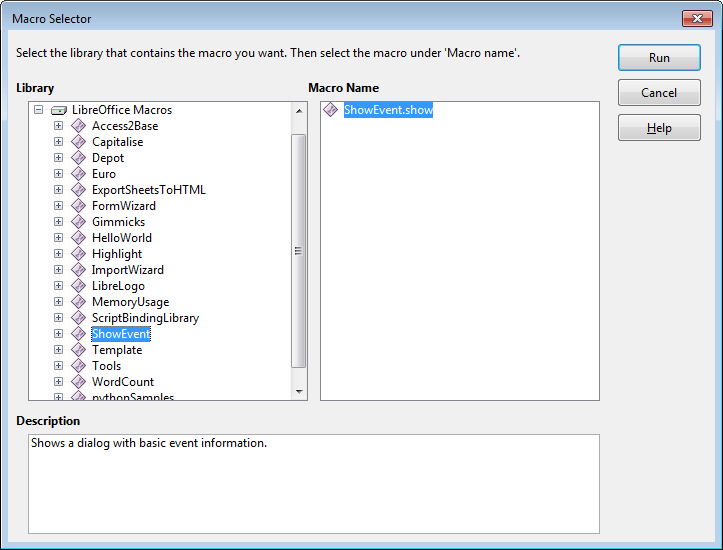Click the Library scrollbar up arrow
The image size is (723, 550).
[299, 111]
